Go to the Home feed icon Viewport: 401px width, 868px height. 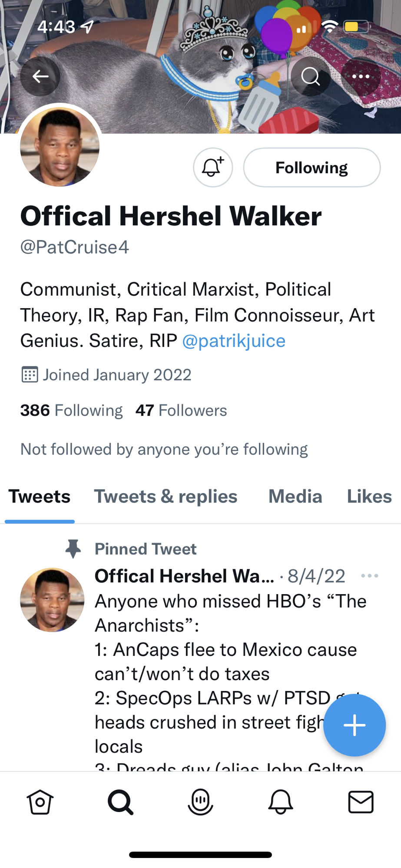click(x=40, y=802)
